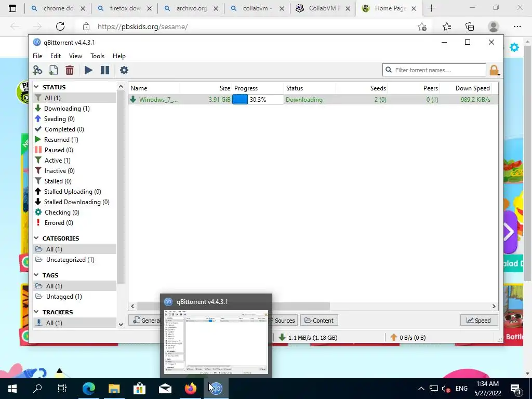
Task: Select the Stalled (0) filter
Action: [75, 181]
